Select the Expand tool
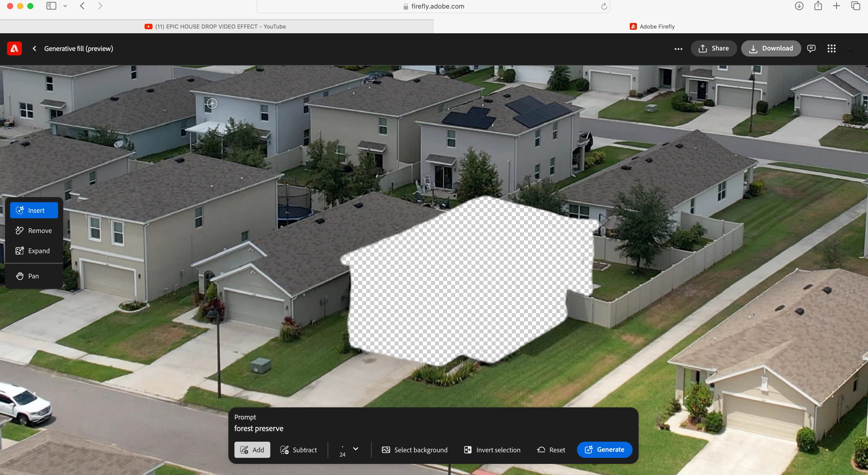This screenshot has height=475, width=868. (34, 251)
